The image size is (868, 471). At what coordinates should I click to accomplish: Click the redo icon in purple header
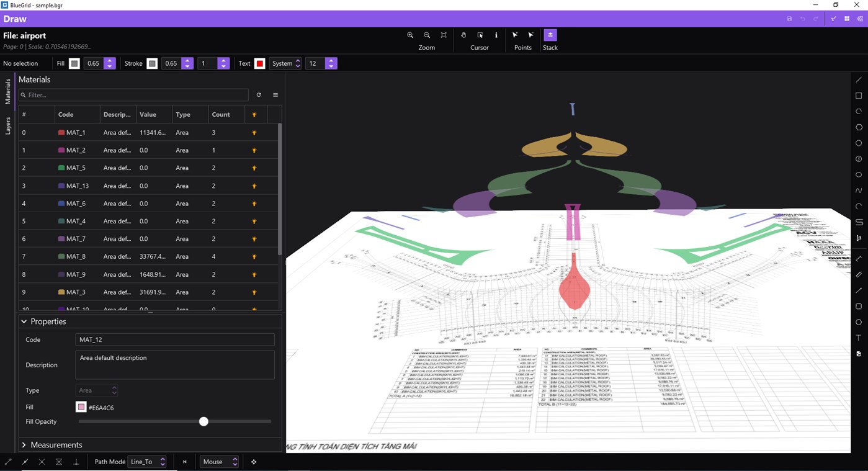click(x=816, y=19)
